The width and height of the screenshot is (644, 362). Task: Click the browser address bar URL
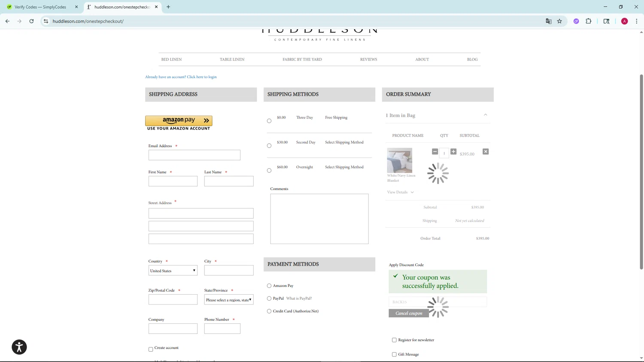point(88,21)
